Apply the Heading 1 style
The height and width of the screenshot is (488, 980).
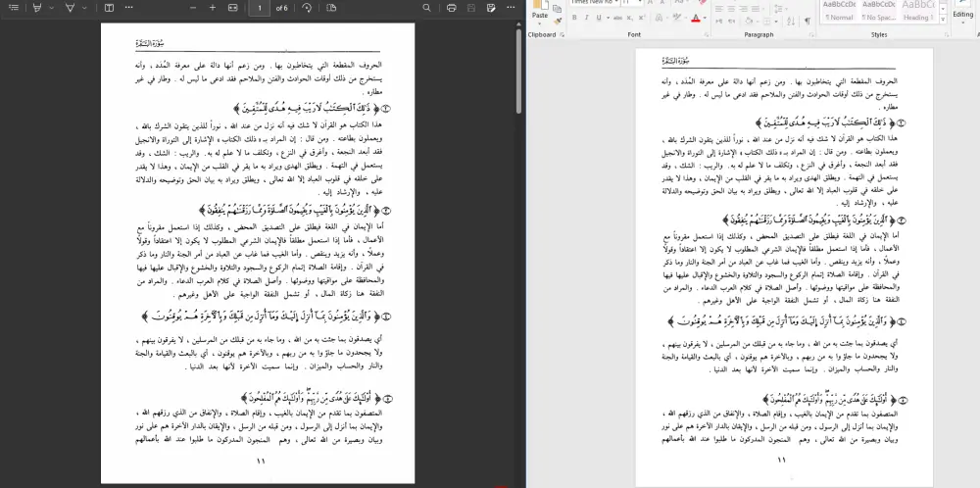[x=917, y=12]
